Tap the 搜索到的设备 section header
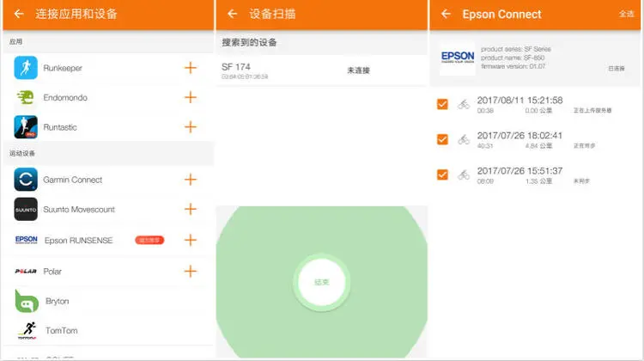 point(249,42)
